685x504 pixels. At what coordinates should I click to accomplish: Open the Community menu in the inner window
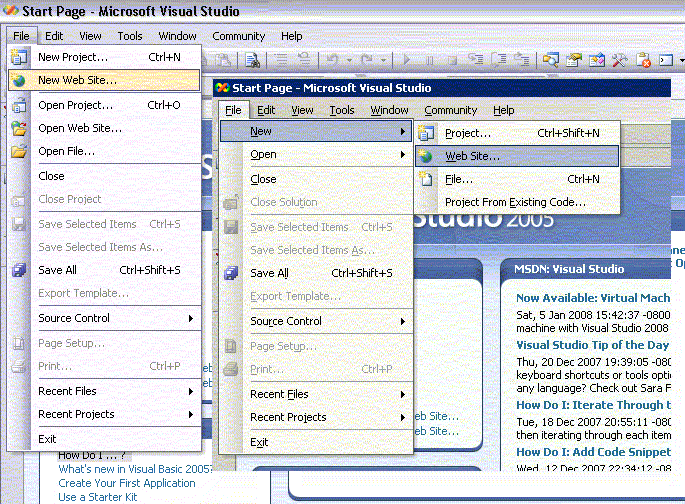coord(450,110)
